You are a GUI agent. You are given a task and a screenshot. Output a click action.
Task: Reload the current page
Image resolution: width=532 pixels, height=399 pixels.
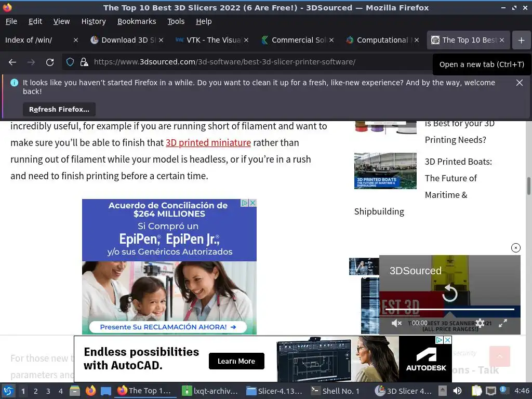[x=50, y=62]
